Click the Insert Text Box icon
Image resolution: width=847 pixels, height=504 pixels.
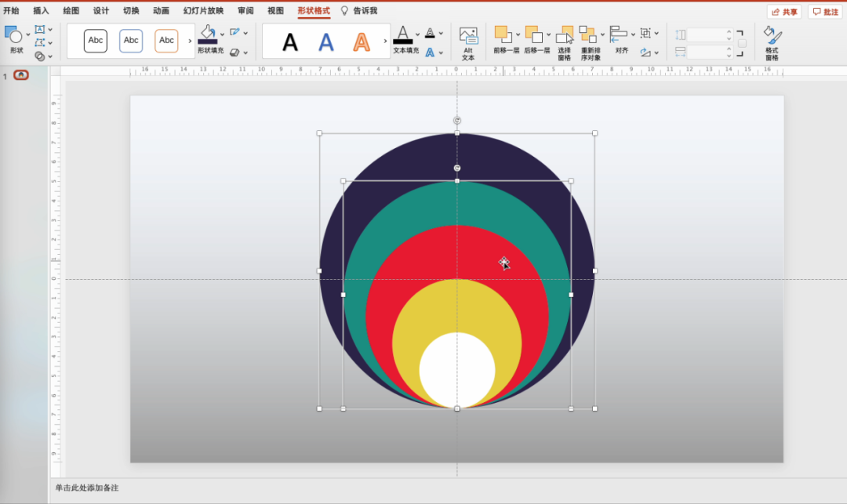pyautogui.click(x=39, y=29)
